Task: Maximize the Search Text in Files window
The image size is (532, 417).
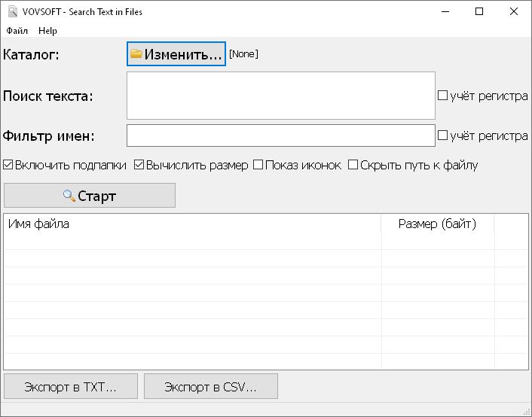Action: [479, 11]
